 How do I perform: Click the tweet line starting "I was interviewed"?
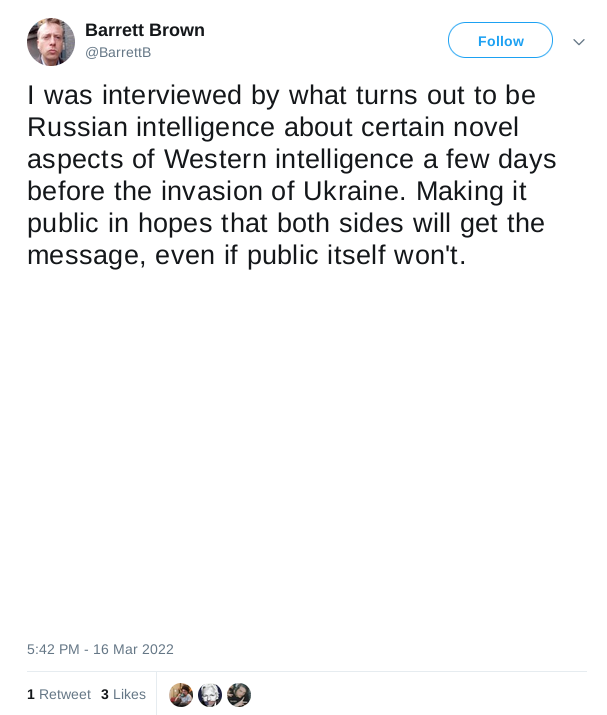coord(282,95)
